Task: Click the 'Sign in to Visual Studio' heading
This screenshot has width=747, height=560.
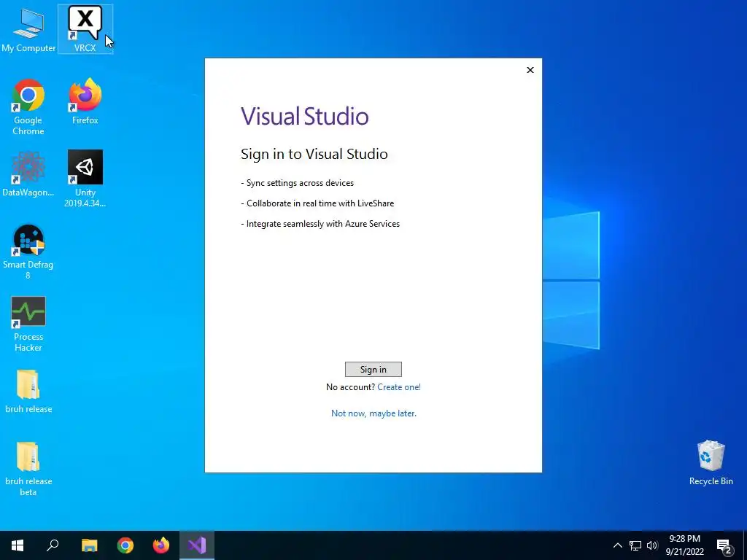Action: coord(314,154)
